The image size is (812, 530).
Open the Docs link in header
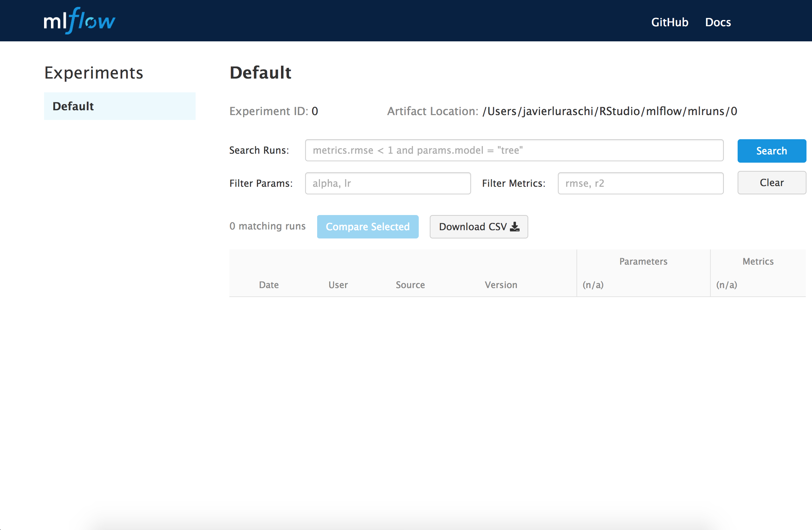(x=718, y=22)
